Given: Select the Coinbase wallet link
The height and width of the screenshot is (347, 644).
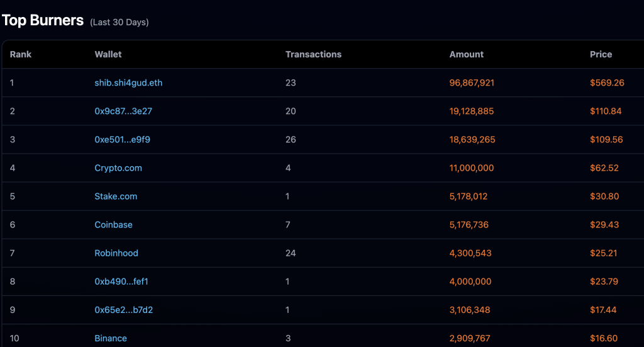Looking at the screenshot, I should coord(113,225).
